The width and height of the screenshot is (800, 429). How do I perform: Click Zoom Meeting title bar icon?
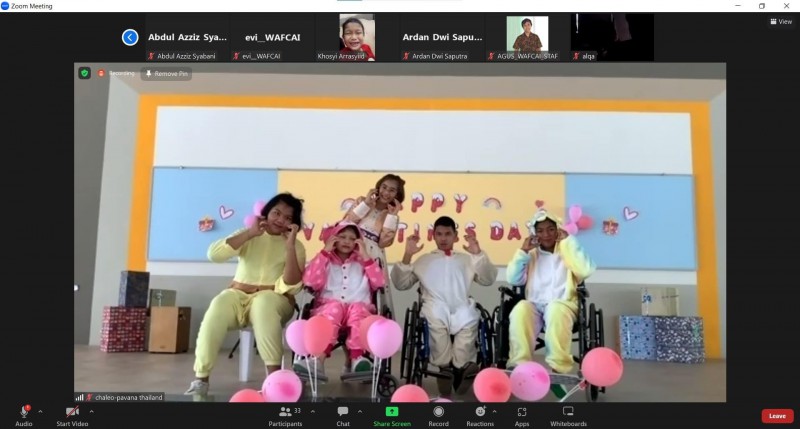5,6
